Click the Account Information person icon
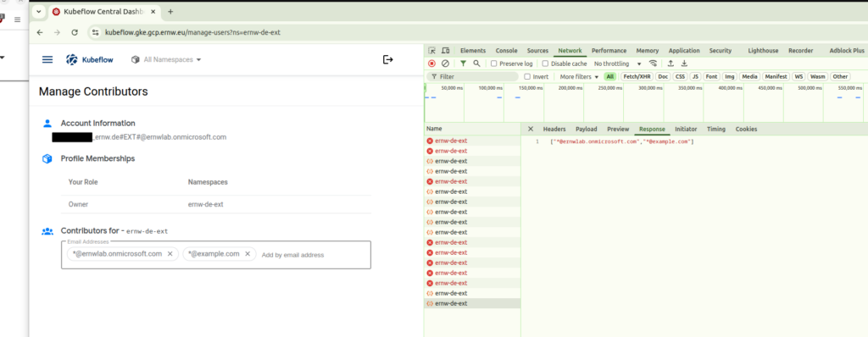 [47, 124]
